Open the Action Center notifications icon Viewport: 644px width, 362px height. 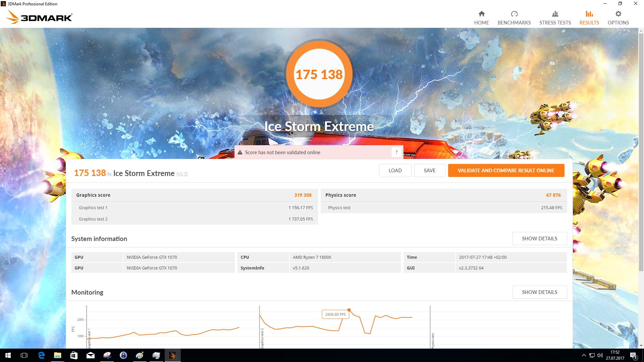coord(633,355)
